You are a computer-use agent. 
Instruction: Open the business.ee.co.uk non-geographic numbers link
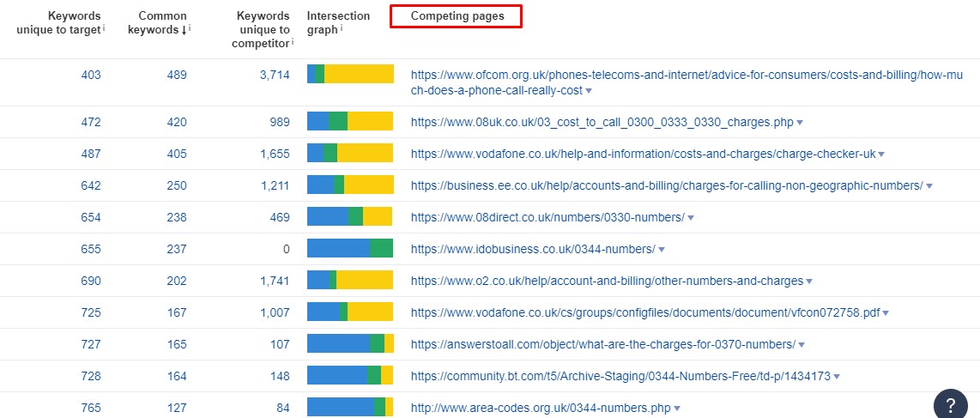click(x=667, y=185)
